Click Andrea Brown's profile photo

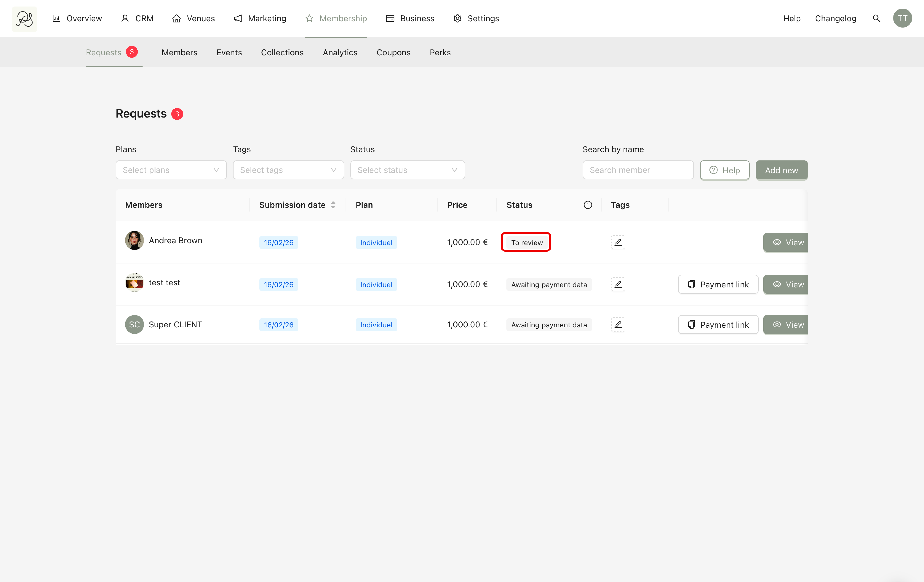134,240
